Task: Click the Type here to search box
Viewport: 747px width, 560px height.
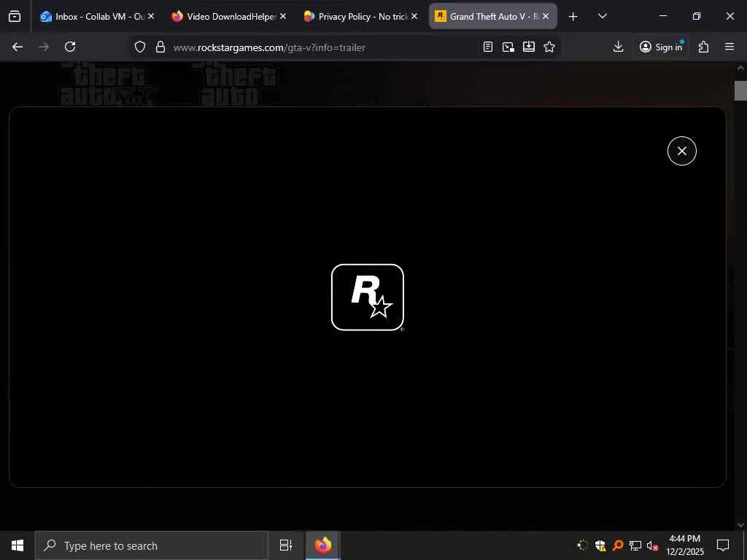Action: point(152,545)
